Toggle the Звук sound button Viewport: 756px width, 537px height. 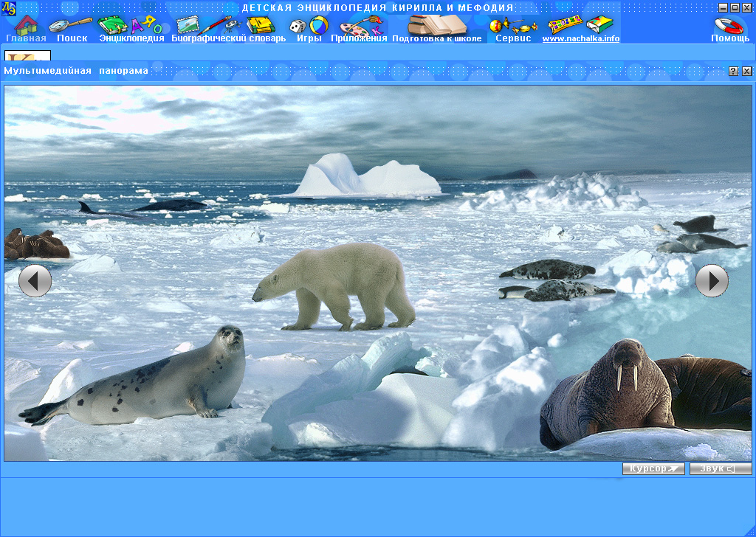click(721, 469)
